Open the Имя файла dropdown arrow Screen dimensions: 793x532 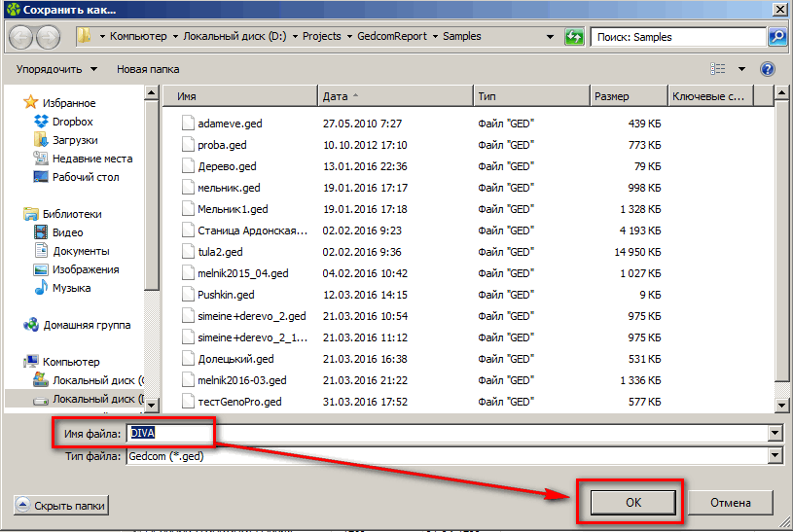[x=775, y=434]
